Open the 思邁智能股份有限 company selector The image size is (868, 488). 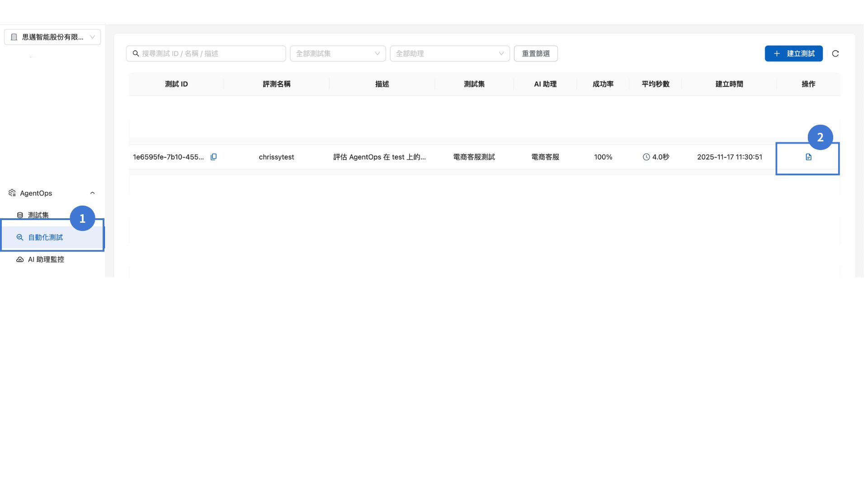(52, 37)
